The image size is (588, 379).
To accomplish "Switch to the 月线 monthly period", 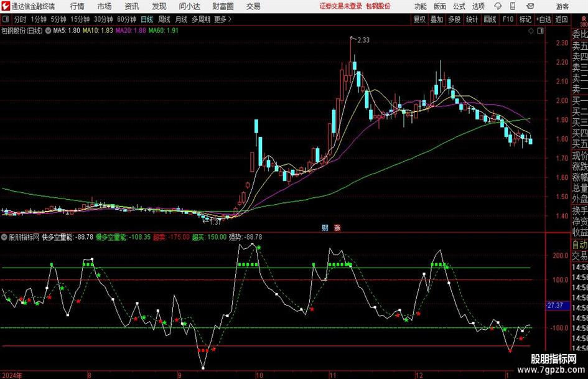I will point(181,19).
